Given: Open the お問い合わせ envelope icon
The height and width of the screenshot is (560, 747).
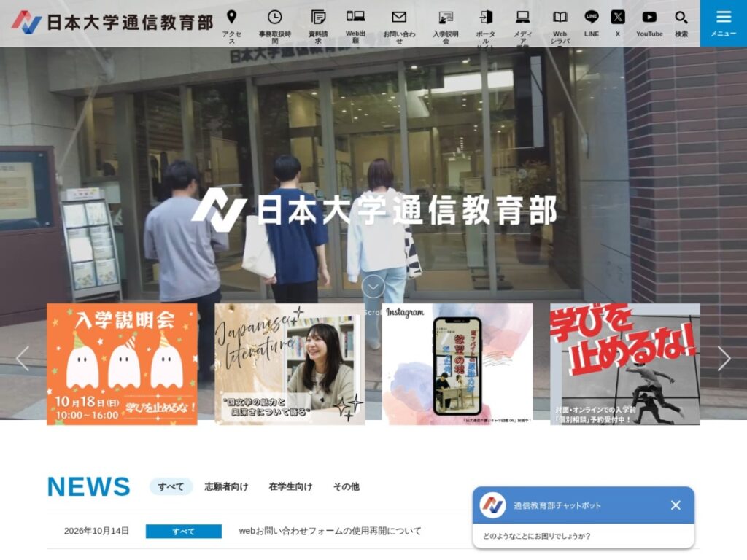Looking at the screenshot, I should 399,17.
